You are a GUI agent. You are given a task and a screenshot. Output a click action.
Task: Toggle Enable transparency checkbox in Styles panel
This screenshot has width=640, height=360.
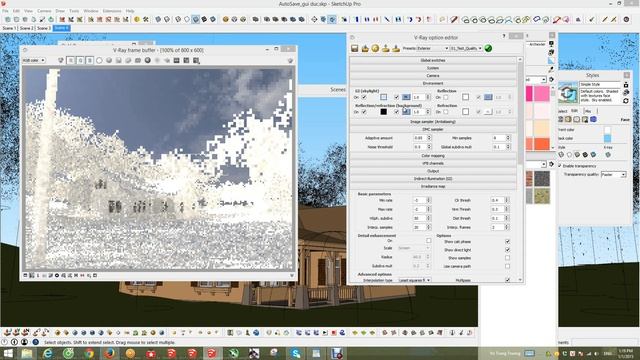pos(560,166)
